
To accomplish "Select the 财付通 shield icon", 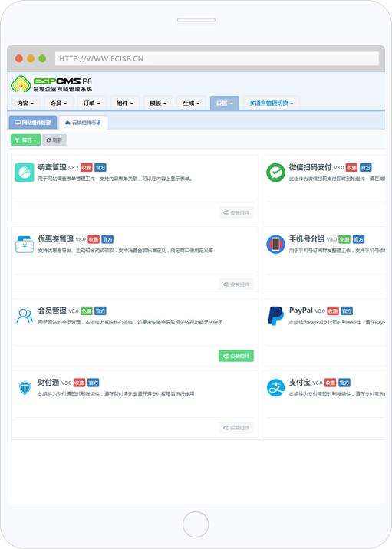I will pos(25,388).
